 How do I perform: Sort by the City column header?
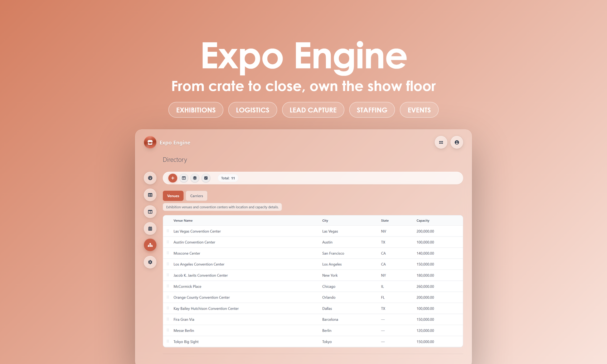tap(325, 221)
